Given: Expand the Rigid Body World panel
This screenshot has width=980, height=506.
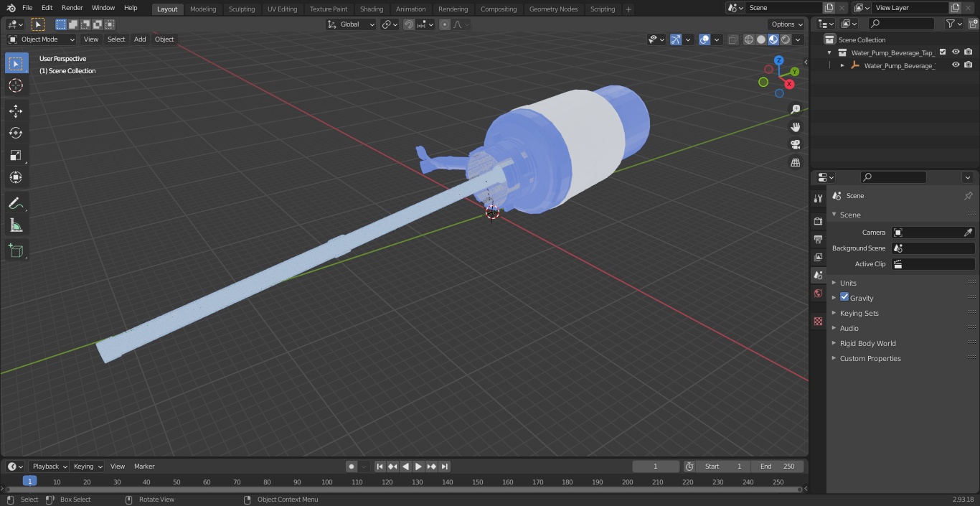Looking at the screenshot, I should tap(867, 343).
